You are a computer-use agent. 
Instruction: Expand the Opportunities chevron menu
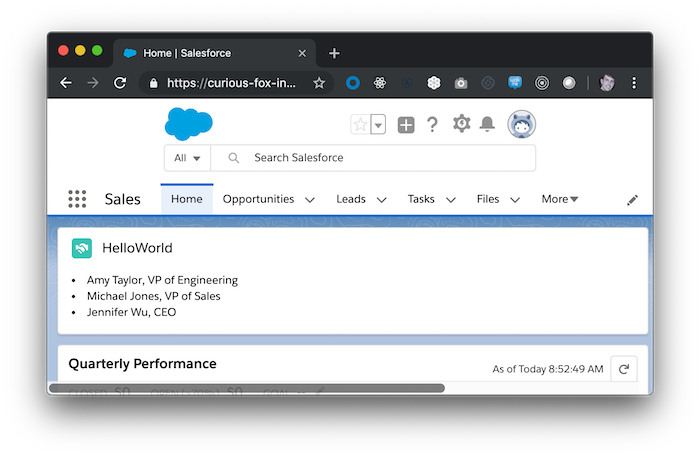pyautogui.click(x=310, y=200)
